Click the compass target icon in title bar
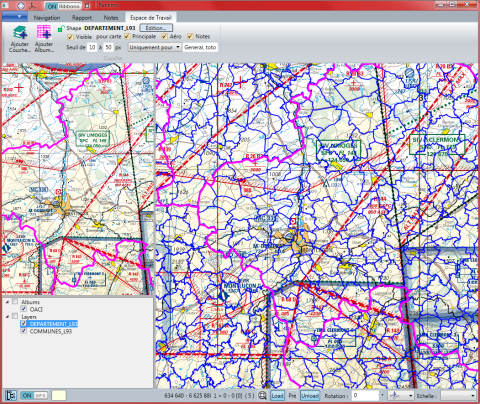This screenshot has width=480, height=404. pyautogui.click(x=21, y=6)
